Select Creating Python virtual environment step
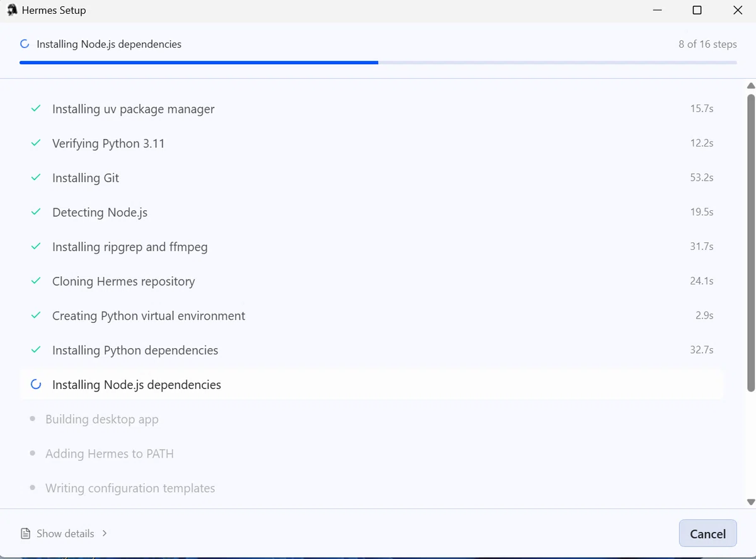 pos(372,315)
